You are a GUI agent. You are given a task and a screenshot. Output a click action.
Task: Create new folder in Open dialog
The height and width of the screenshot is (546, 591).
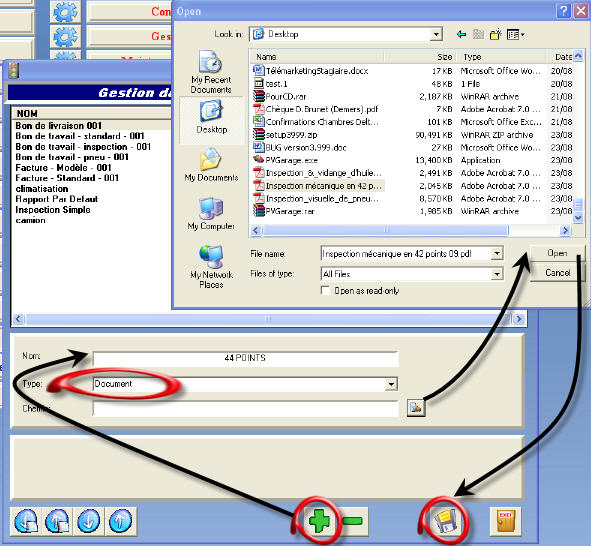[x=495, y=35]
